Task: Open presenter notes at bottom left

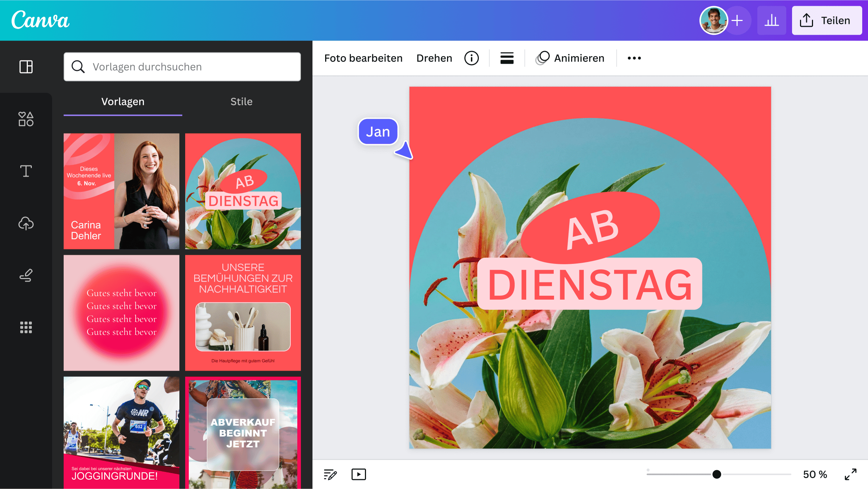Action: [329, 474]
